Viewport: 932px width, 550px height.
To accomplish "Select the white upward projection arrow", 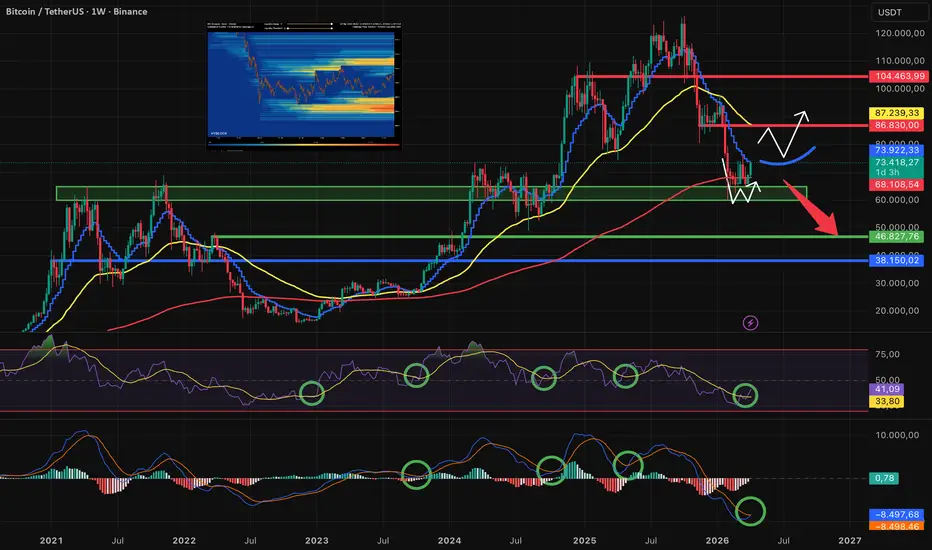I will [x=782, y=134].
